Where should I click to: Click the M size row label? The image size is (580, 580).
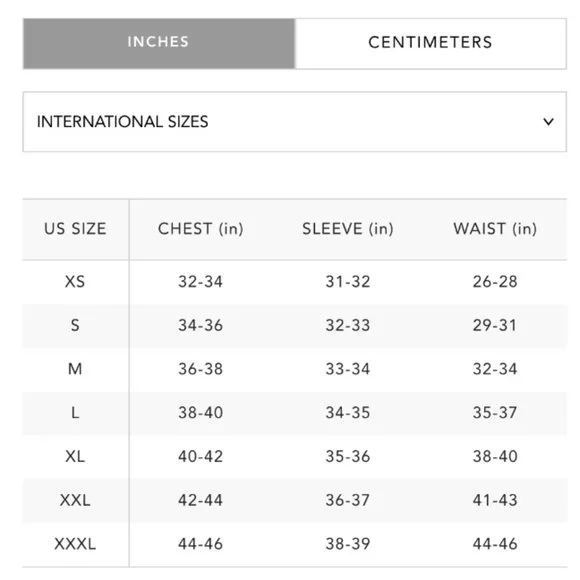[x=75, y=369]
